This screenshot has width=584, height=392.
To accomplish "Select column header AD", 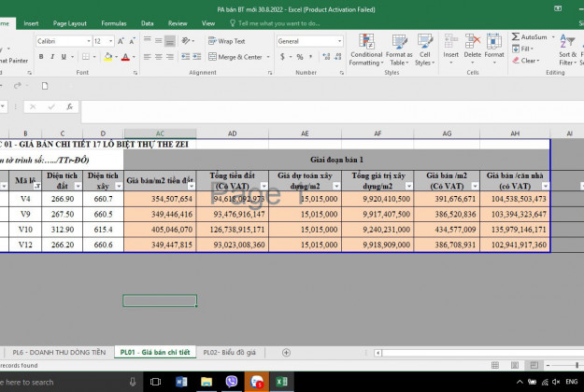I will click(232, 133).
